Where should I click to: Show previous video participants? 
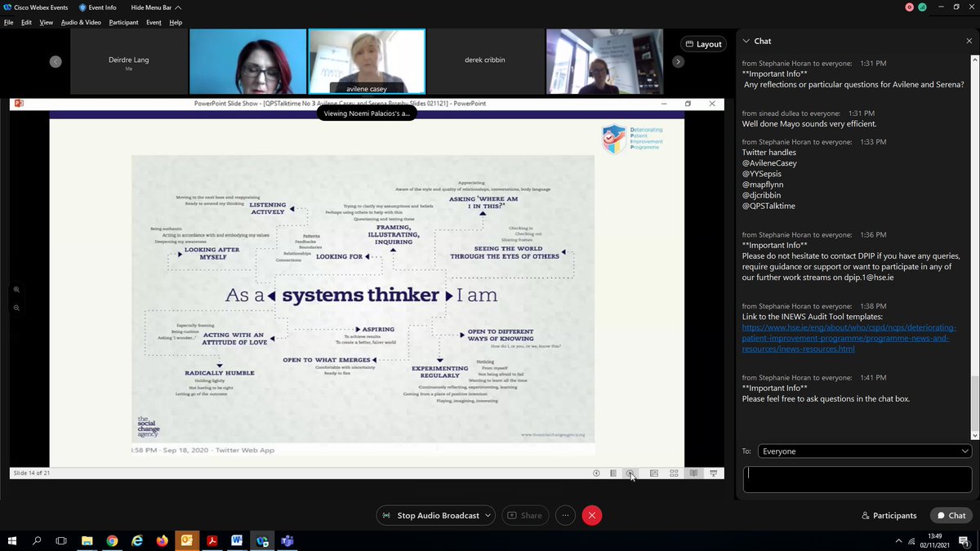[x=55, y=61]
